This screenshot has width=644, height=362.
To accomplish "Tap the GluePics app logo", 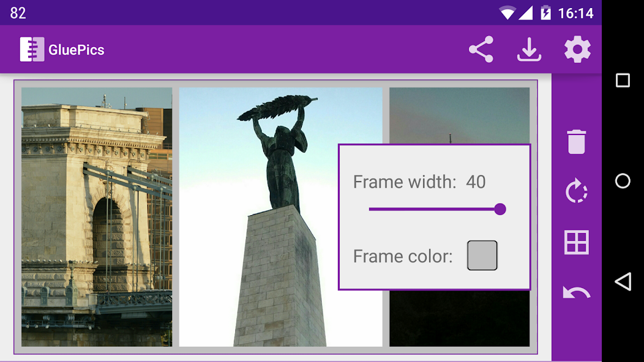I will 32,50.
